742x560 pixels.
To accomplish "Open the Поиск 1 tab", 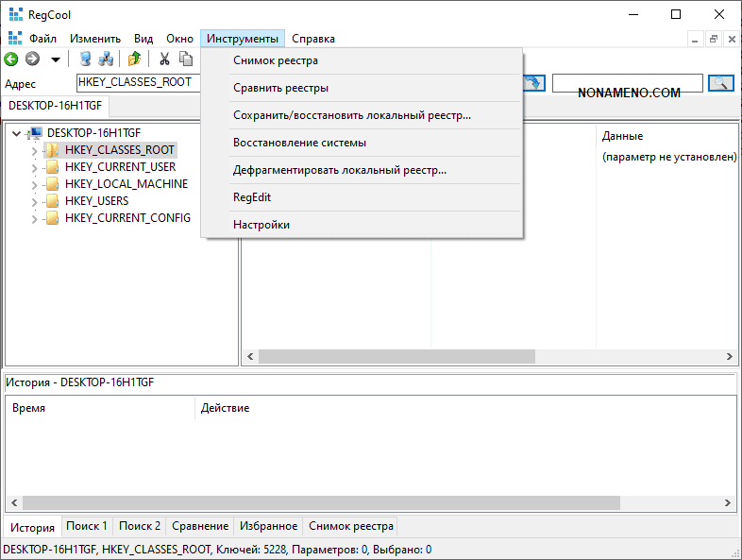I will click(87, 526).
